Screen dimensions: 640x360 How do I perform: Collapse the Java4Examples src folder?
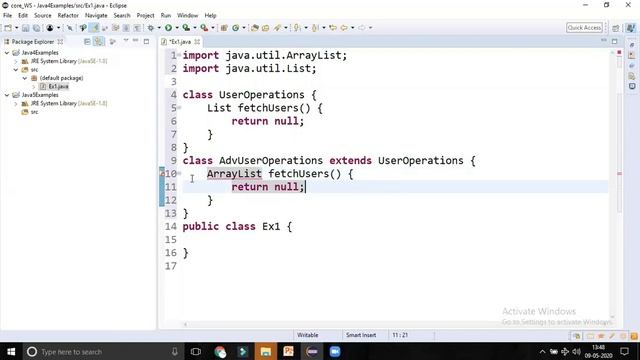pos(16,70)
